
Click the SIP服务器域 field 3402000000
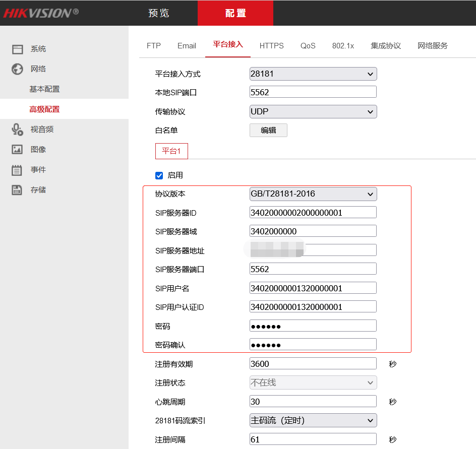point(313,231)
